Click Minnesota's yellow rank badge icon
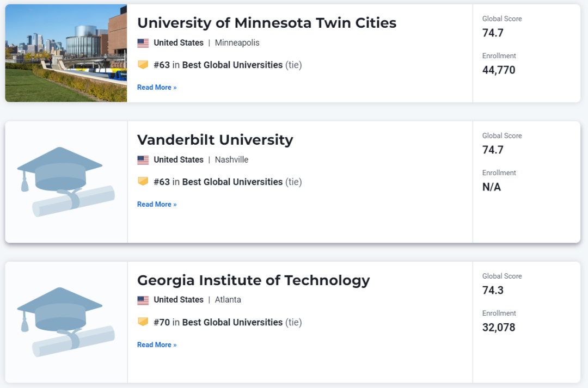Screen dimensions: 588x388 click(143, 65)
